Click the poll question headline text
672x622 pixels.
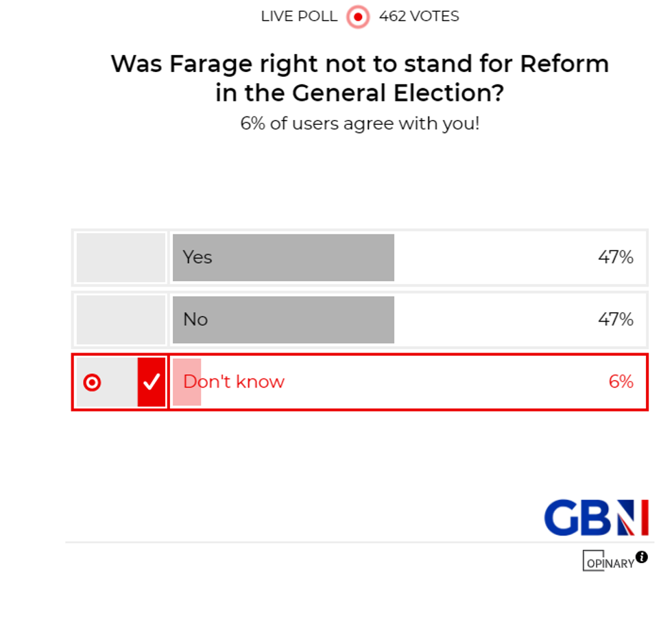tap(359, 77)
